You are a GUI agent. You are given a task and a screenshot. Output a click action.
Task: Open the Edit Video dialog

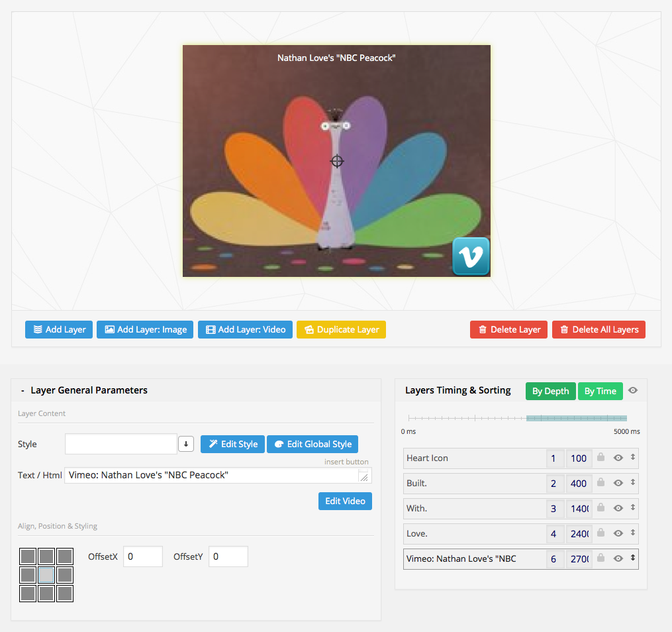pyautogui.click(x=345, y=501)
